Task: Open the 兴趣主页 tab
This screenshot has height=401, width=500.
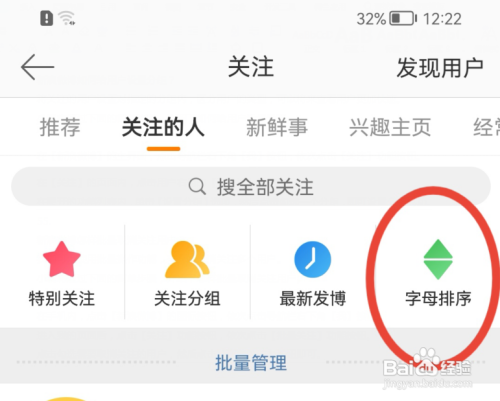Action: 390,127
